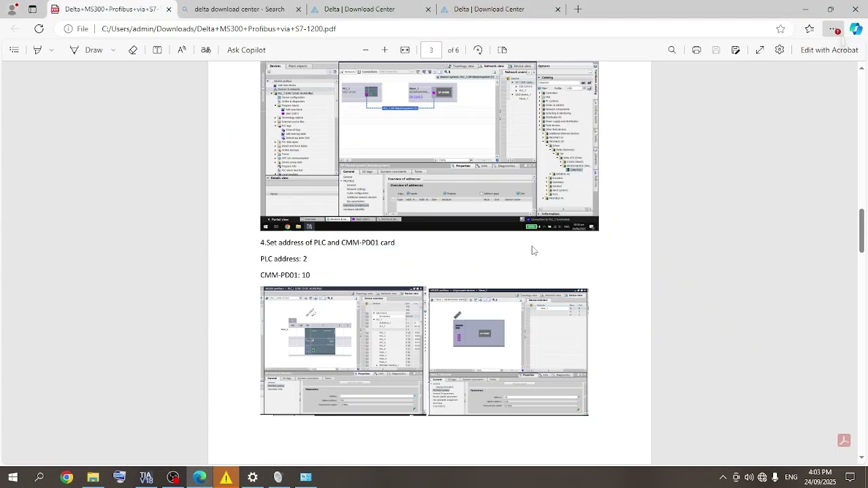
Task: Click the Save icon in PDF toolbar
Action: click(716, 49)
